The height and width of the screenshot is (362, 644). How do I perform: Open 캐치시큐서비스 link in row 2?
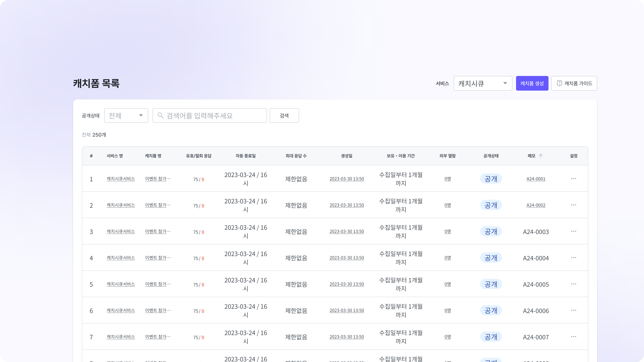point(121,205)
